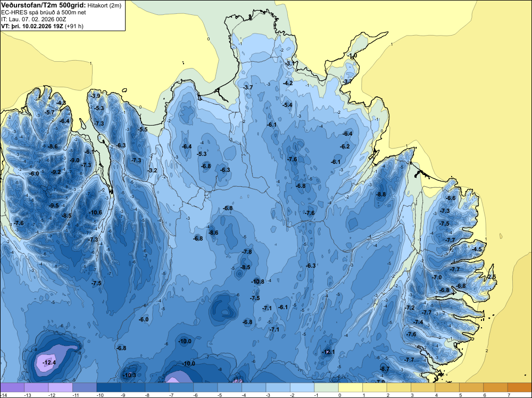
Task: Click the "7" legend scale number
Action: (509, 395)
